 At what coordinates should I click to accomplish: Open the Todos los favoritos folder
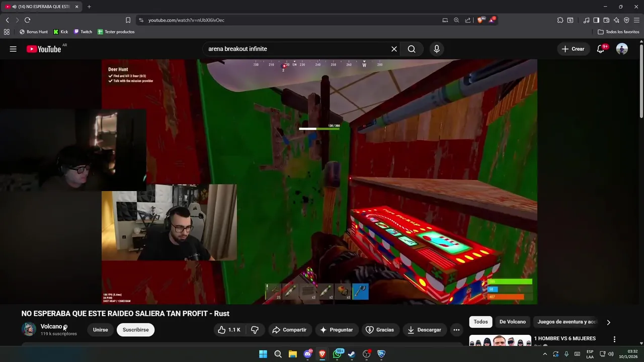pyautogui.click(x=618, y=32)
